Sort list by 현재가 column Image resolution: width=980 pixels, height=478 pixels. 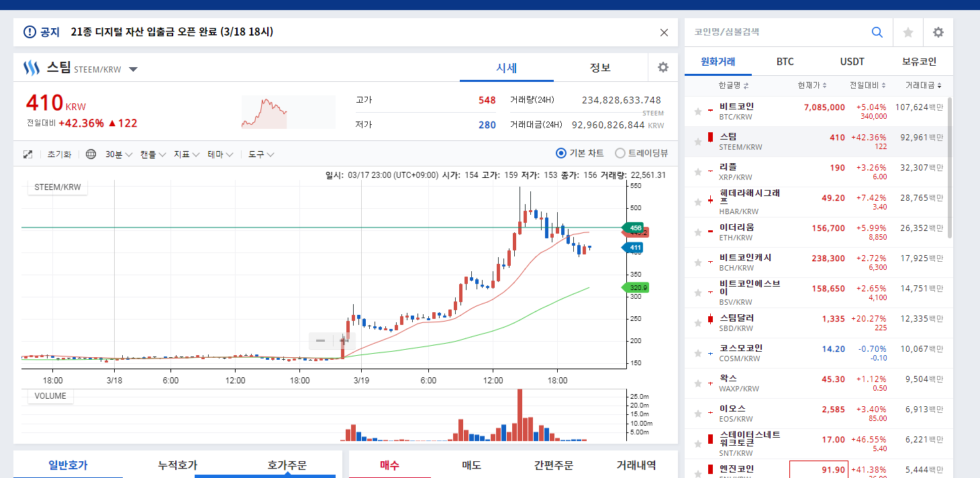812,85
